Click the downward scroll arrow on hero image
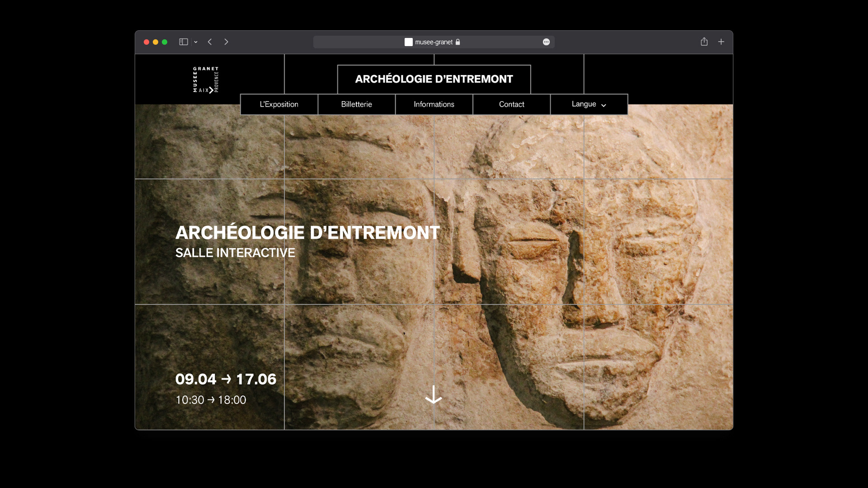Image resolution: width=868 pixels, height=488 pixels. (x=434, y=395)
